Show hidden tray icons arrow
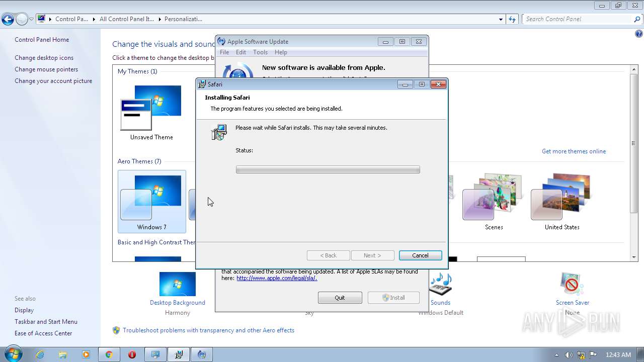The width and height of the screenshot is (644, 362). (556, 355)
